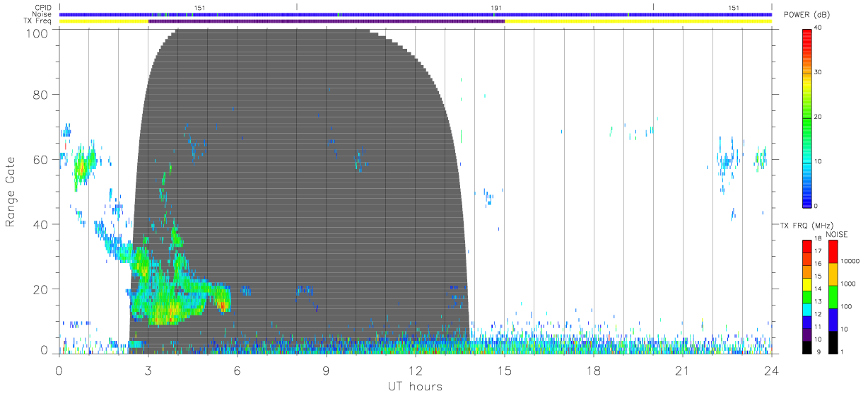Select purple segment of TX frequency color bar
868x401 pixels.
point(807,335)
